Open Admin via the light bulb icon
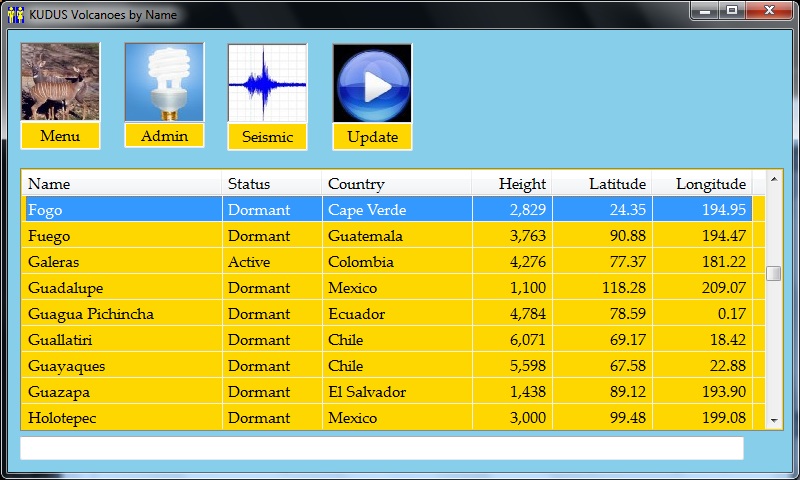 [164, 82]
